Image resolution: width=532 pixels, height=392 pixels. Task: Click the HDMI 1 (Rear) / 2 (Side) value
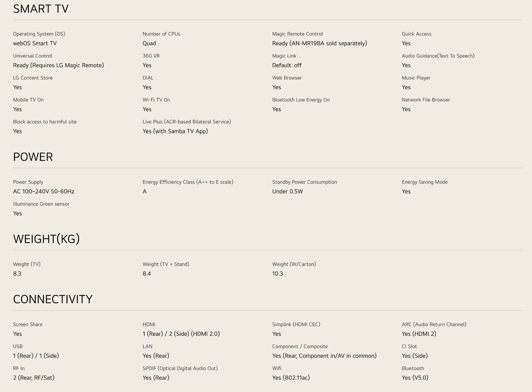coord(181,333)
